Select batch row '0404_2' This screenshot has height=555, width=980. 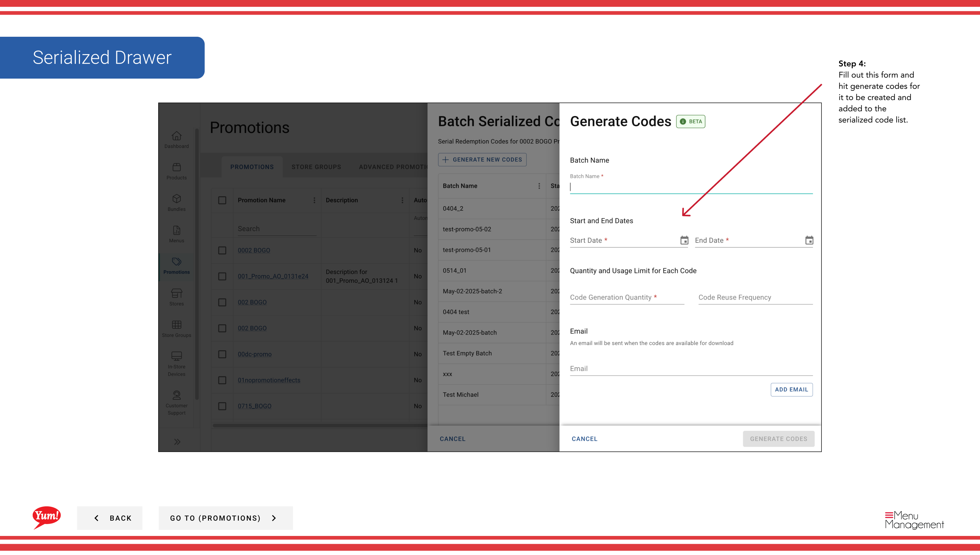499,209
